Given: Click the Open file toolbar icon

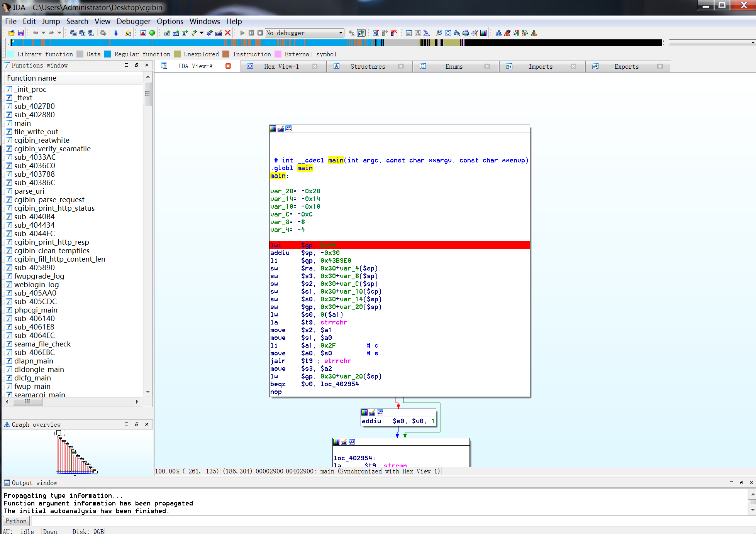Looking at the screenshot, I should [x=12, y=33].
